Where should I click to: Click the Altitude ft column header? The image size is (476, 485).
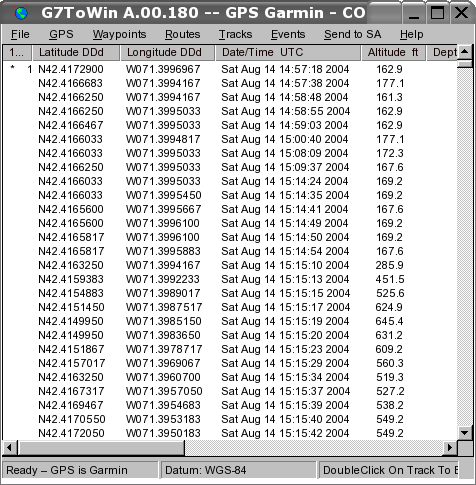394,53
